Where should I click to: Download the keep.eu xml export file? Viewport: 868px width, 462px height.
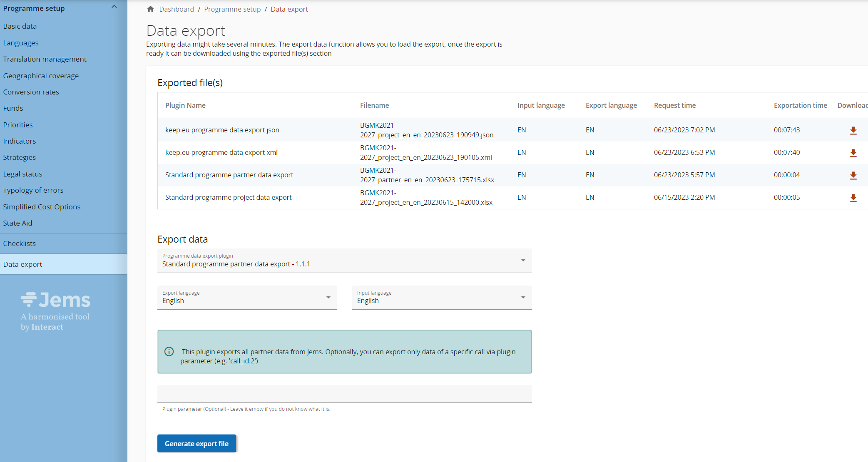[x=853, y=153]
